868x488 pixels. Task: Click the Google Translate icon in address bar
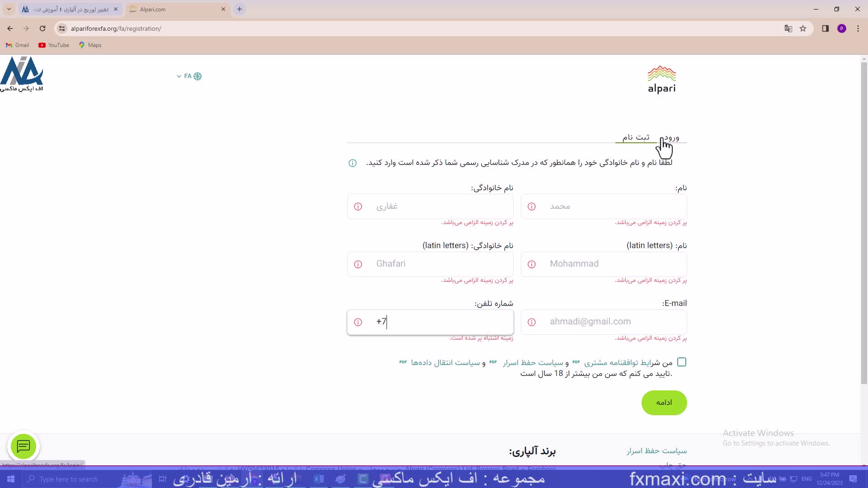tap(788, 28)
